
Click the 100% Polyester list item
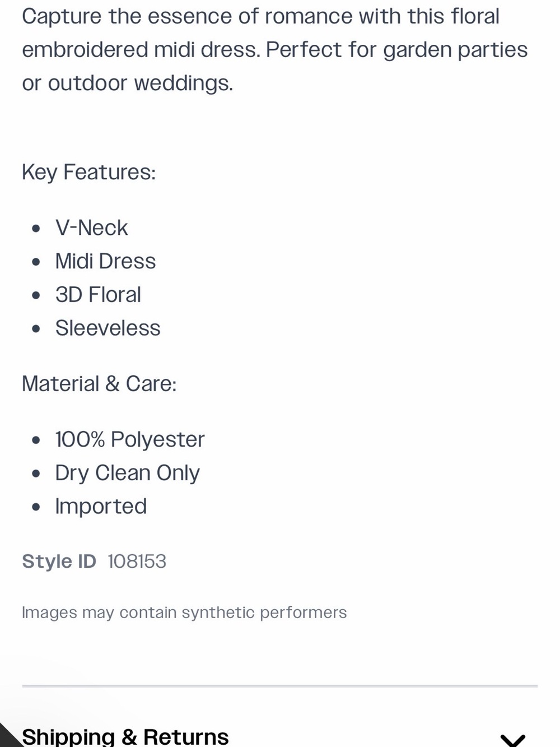point(130,440)
